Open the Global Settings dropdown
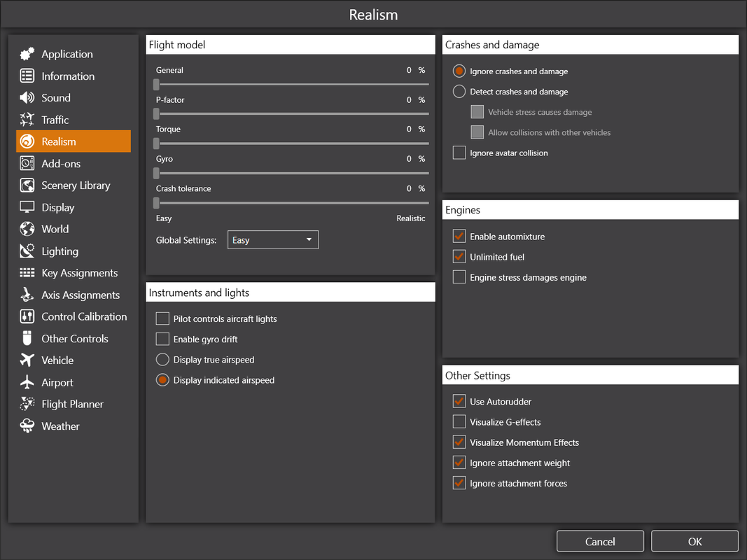Image resolution: width=747 pixels, height=560 pixels. tap(273, 240)
